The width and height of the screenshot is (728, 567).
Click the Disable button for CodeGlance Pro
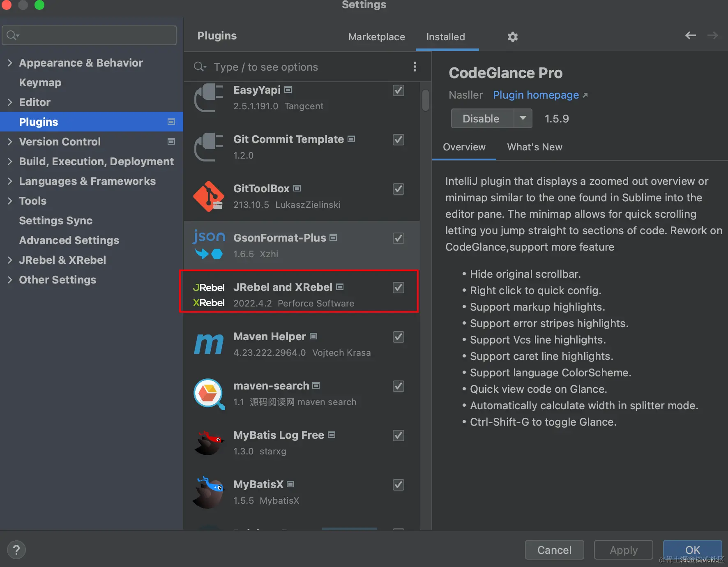[482, 118]
